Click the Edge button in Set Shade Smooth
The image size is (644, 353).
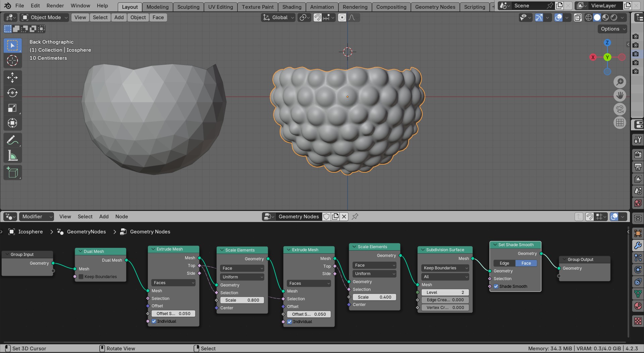coord(504,263)
